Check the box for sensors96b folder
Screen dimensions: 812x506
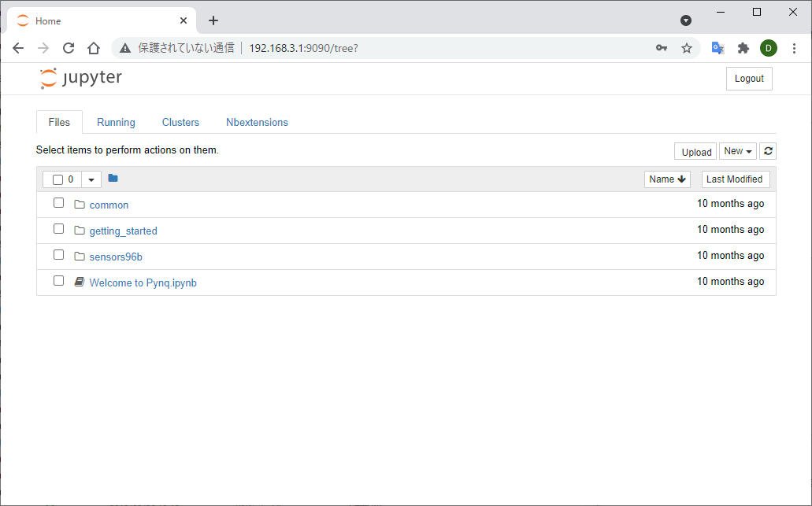pos(58,254)
